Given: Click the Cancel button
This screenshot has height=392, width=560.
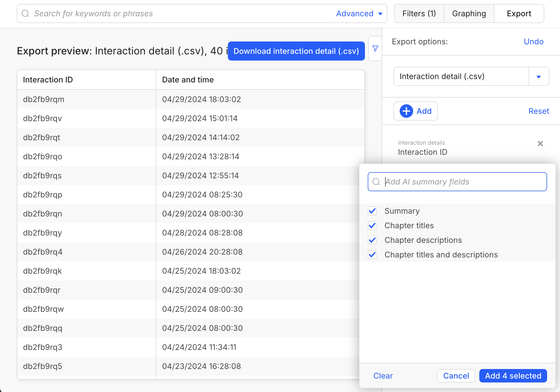Looking at the screenshot, I should pyautogui.click(x=456, y=376).
